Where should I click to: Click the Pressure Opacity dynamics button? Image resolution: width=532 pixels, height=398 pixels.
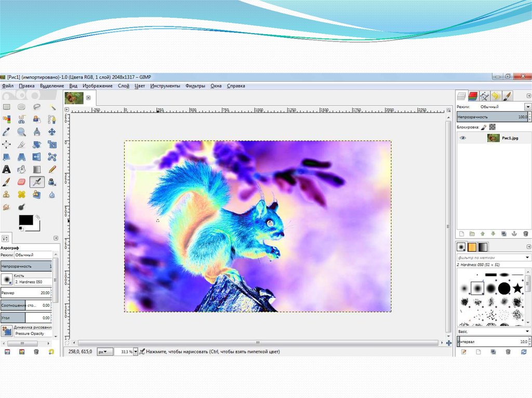[x=7, y=331]
